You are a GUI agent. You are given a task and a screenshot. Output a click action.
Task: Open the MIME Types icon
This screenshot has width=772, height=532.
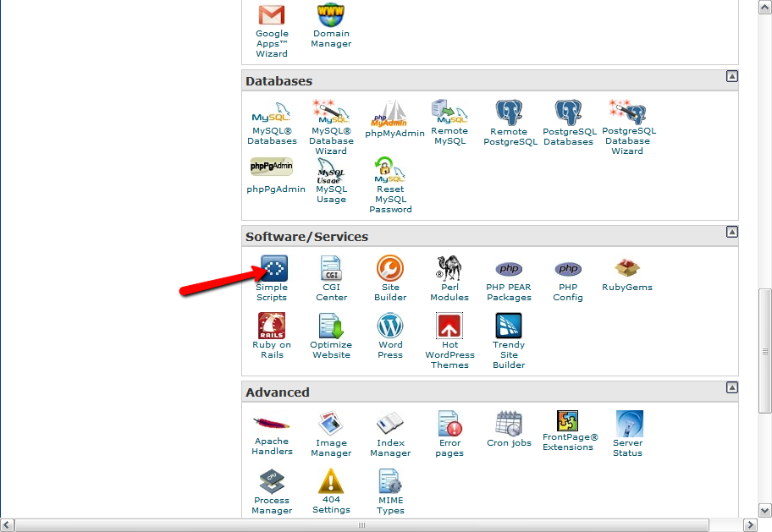point(390,481)
